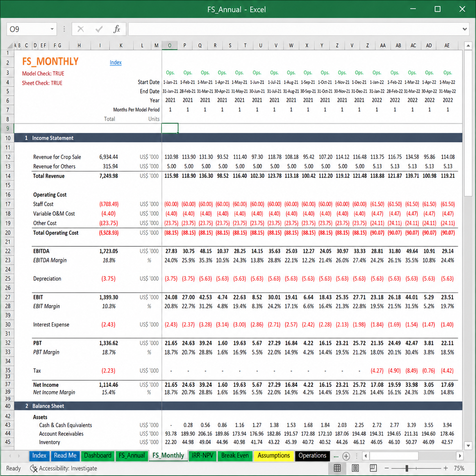This screenshot has height=476, width=476.
Task: Switch to the Index sheet tab
Action: (x=39, y=456)
